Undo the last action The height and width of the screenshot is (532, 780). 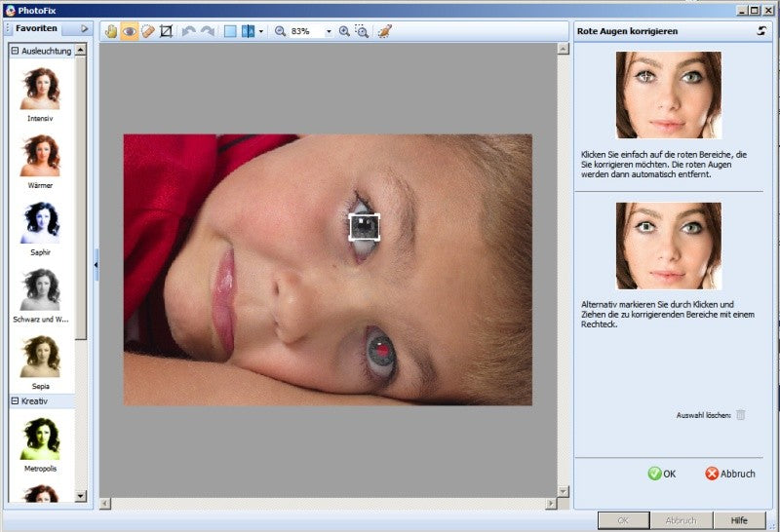click(188, 31)
